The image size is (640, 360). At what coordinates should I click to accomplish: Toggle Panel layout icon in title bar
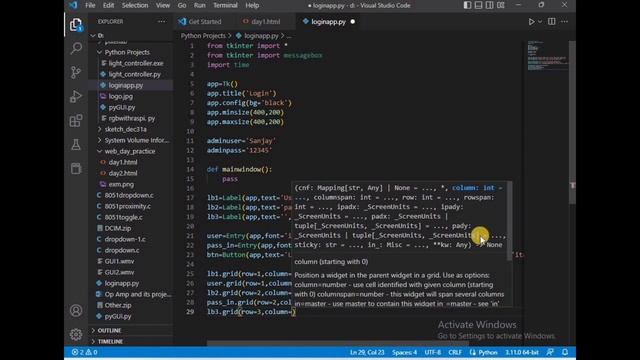click(x=478, y=5)
